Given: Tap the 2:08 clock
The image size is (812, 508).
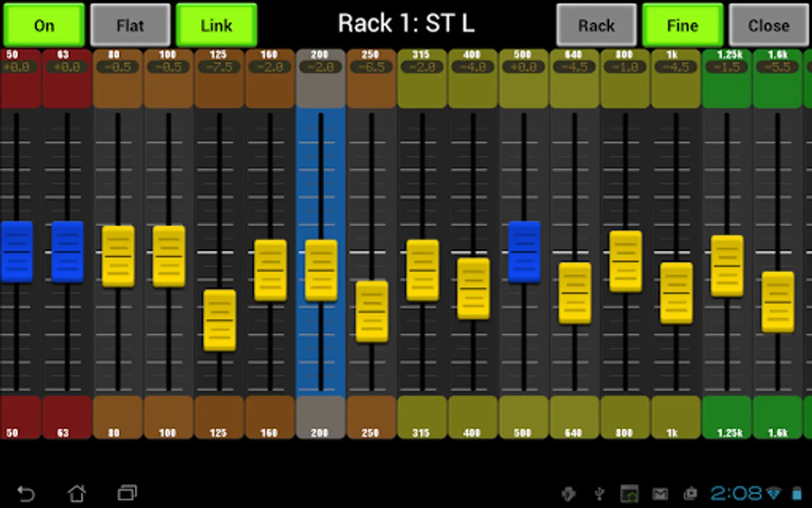Looking at the screenshot, I should pyautogui.click(x=736, y=493).
